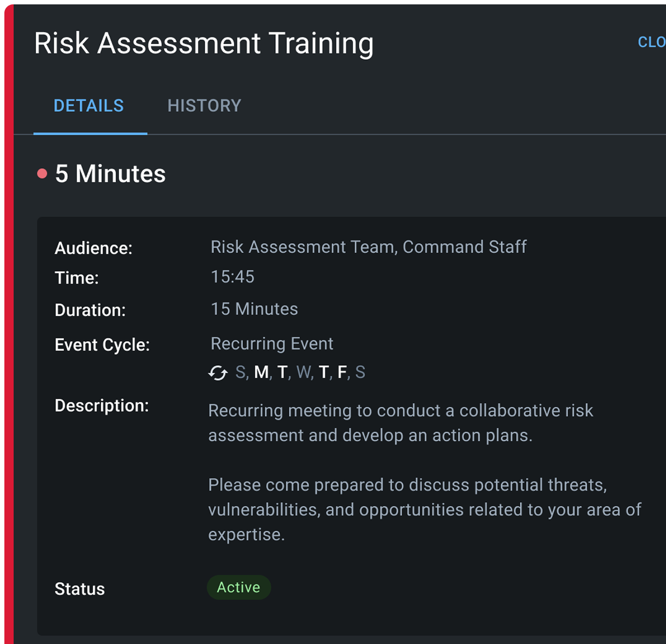Select the audience value Risk Assessment Team
Viewport: 666px width, 644px height.
302,247
